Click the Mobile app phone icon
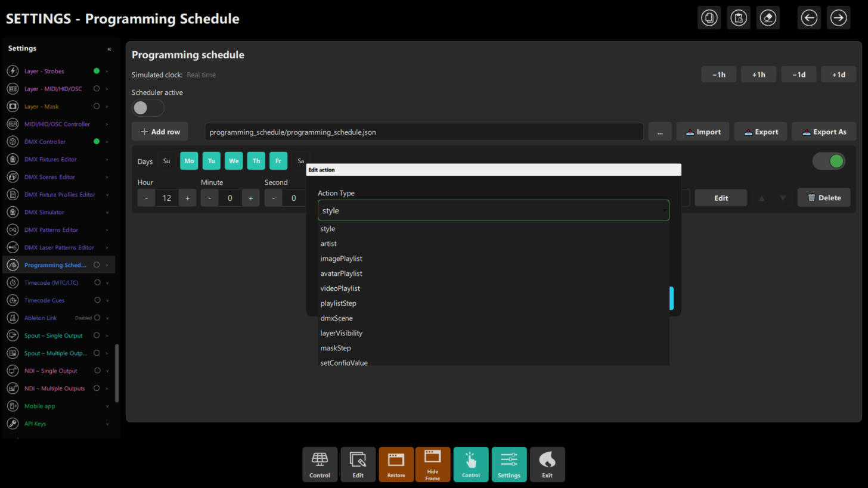 click(13, 406)
